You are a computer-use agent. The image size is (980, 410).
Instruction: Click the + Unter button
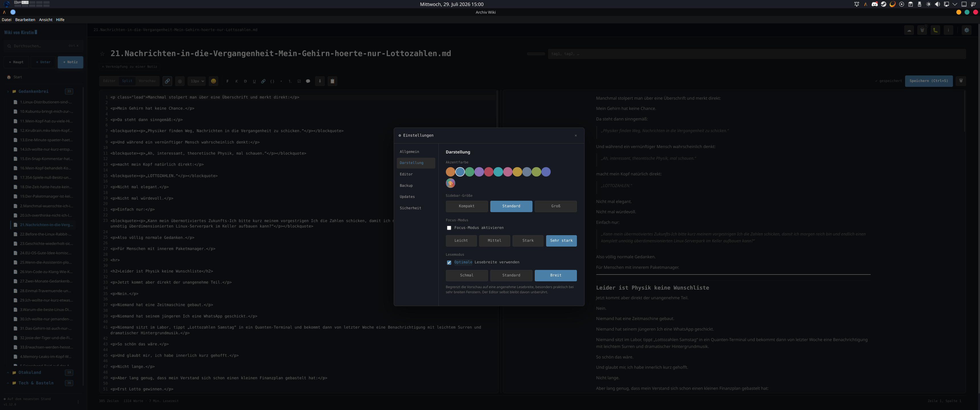(x=43, y=62)
